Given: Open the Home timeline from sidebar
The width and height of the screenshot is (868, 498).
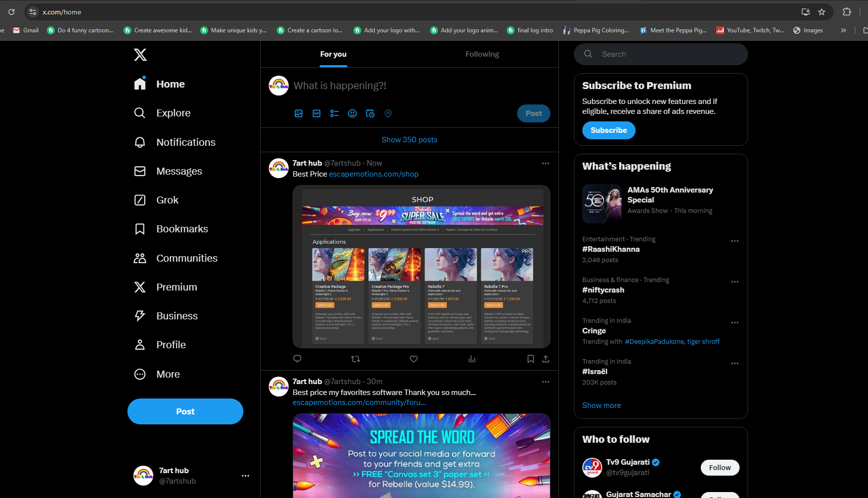Looking at the screenshot, I should 159,84.
